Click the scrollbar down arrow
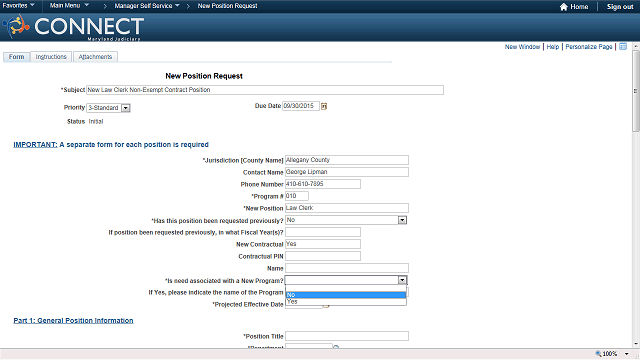The image size is (640, 360). (636, 344)
